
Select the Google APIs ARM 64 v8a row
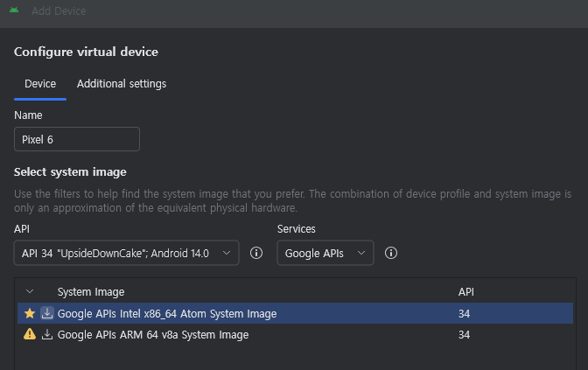(x=295, y=334)
